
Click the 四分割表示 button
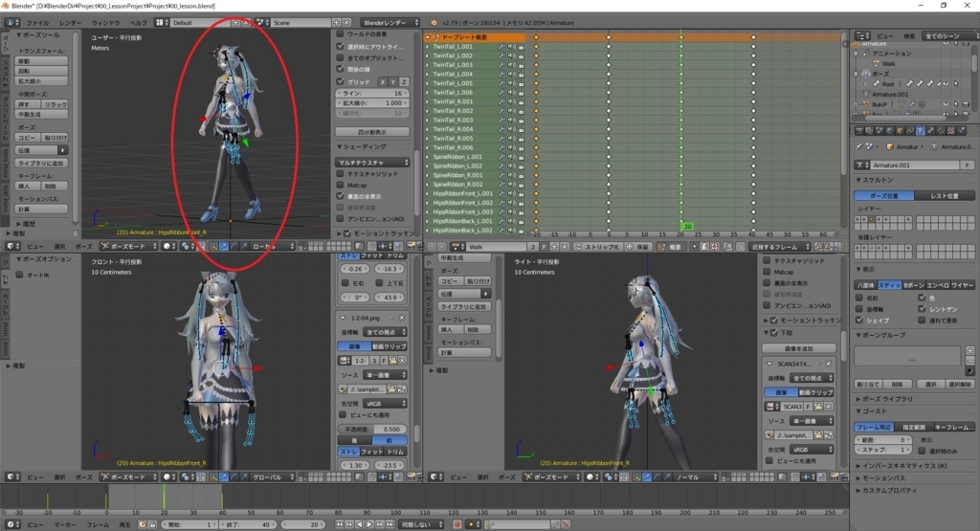(x=372, y=132)
